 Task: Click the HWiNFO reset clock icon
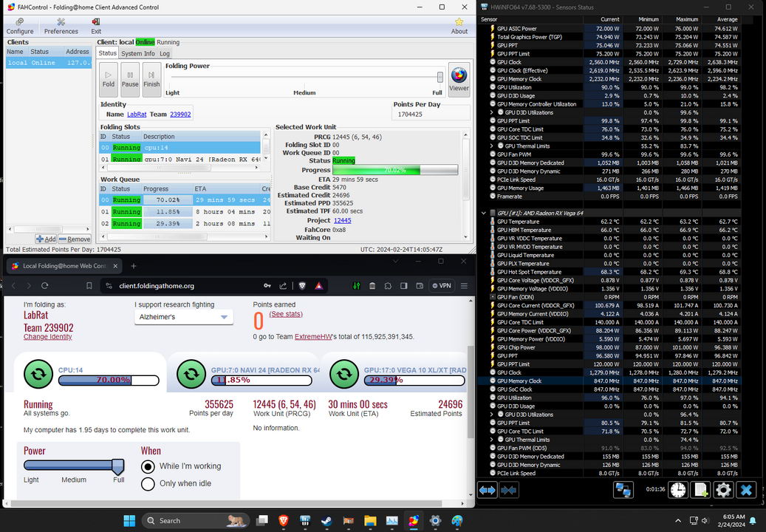(678, 489)
